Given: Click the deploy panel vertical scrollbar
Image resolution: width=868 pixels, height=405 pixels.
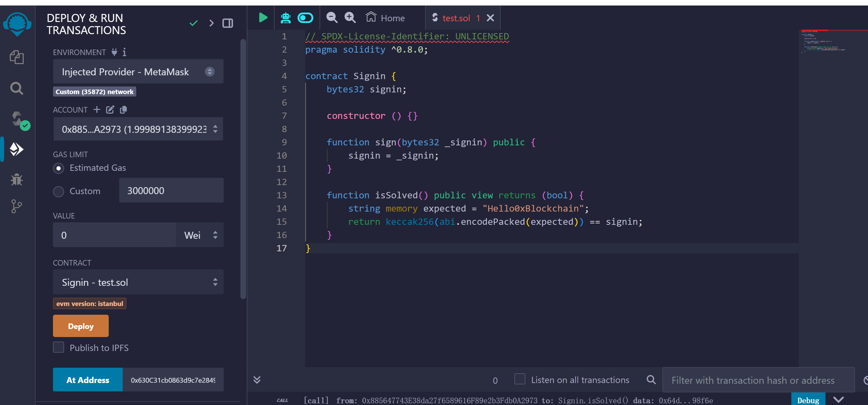Looking at the screenshot, I should click(x=243, y=169).
